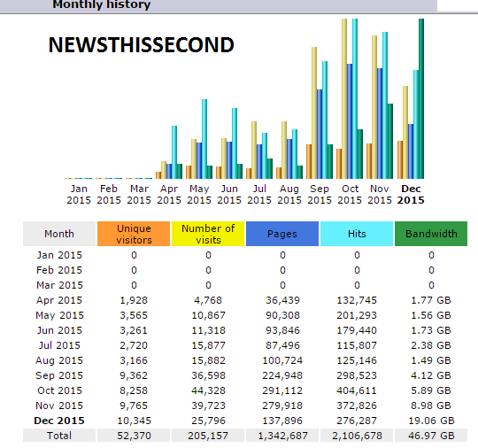Click total visits value 205,157
This screenshot has height=448, width=478.
(x=208, y=436)
